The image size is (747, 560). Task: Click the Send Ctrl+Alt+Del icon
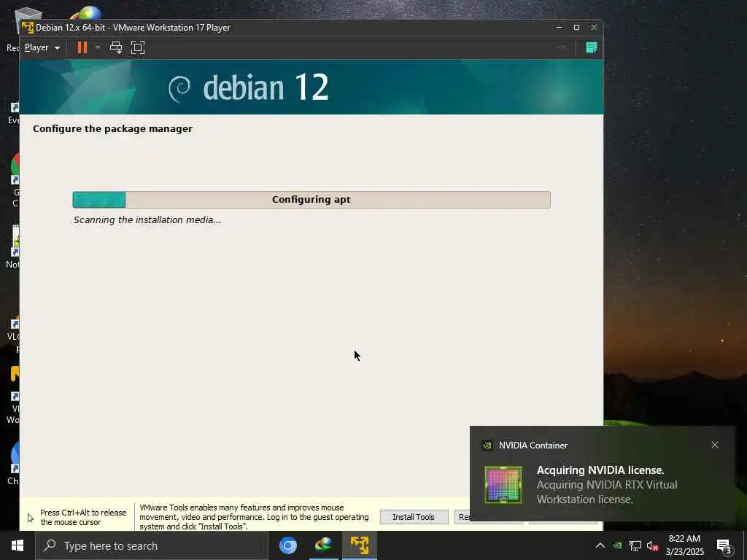click(116, 47)
